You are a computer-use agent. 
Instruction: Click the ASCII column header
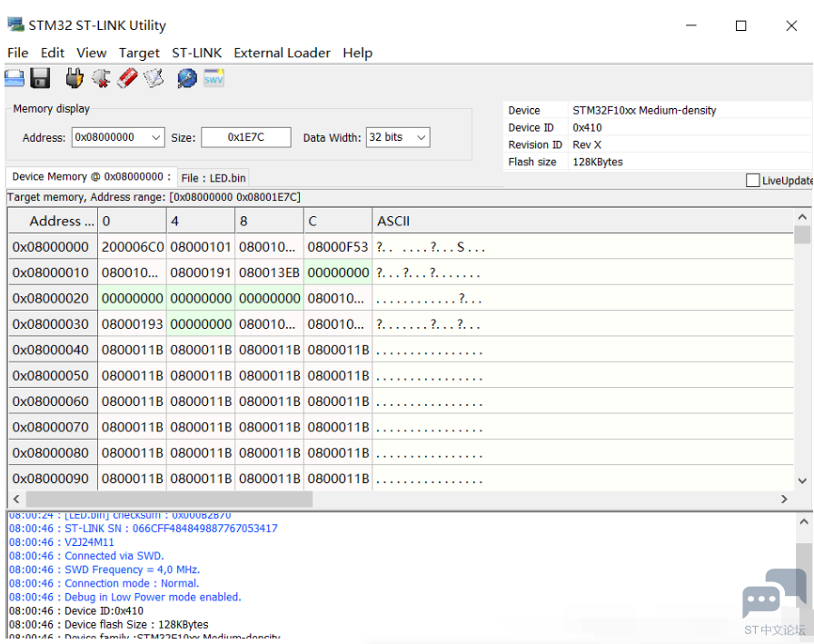(x=582, y=221)
